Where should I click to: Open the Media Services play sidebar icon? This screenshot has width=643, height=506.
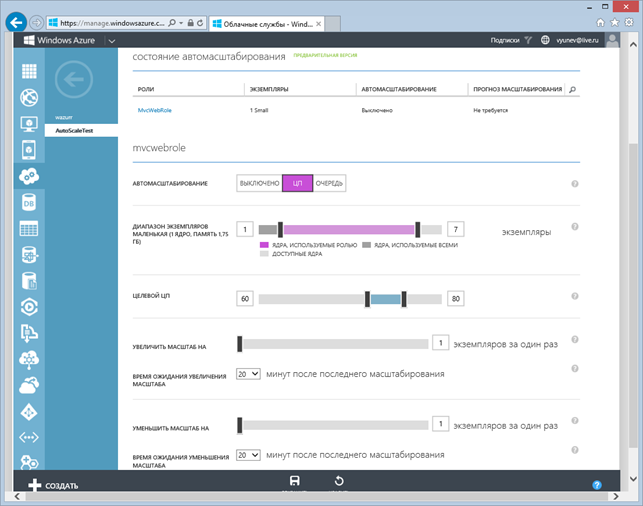pyautogui.click(x=29, y=307)
